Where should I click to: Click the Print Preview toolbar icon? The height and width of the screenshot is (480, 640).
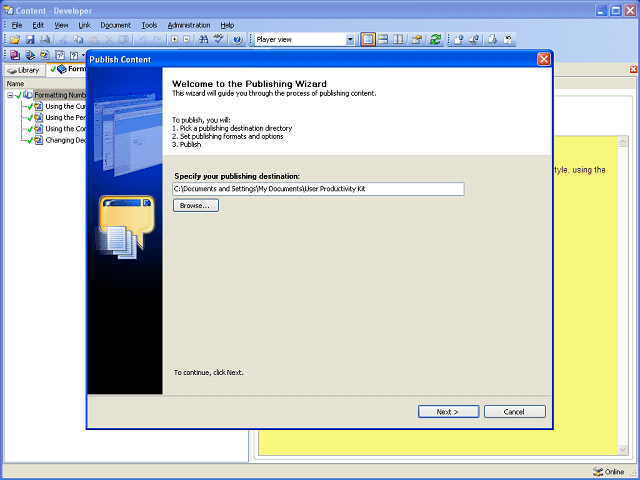pos(45,40)
